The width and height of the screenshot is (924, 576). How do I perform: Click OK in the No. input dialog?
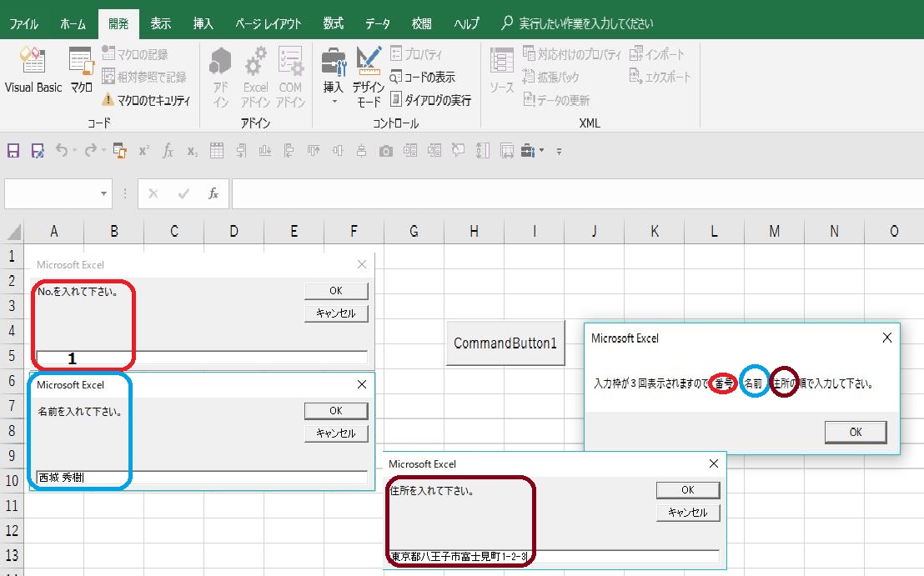pos(336,291)
